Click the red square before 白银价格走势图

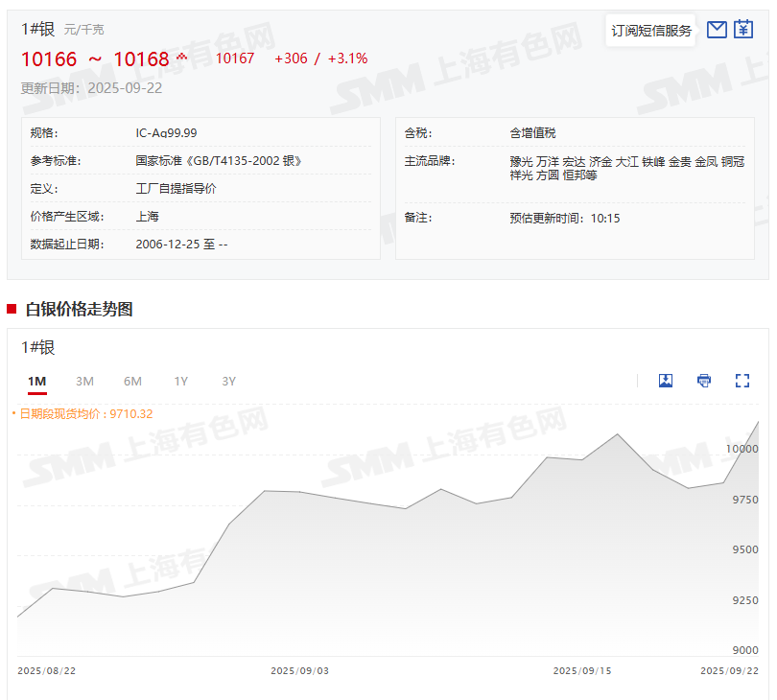point(12,309)
